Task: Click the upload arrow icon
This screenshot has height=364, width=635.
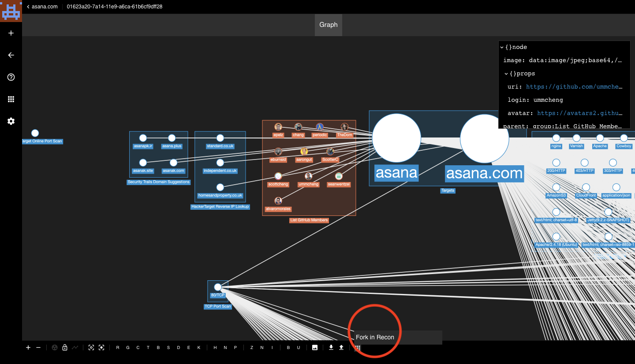Action: (x=341, y=348)
